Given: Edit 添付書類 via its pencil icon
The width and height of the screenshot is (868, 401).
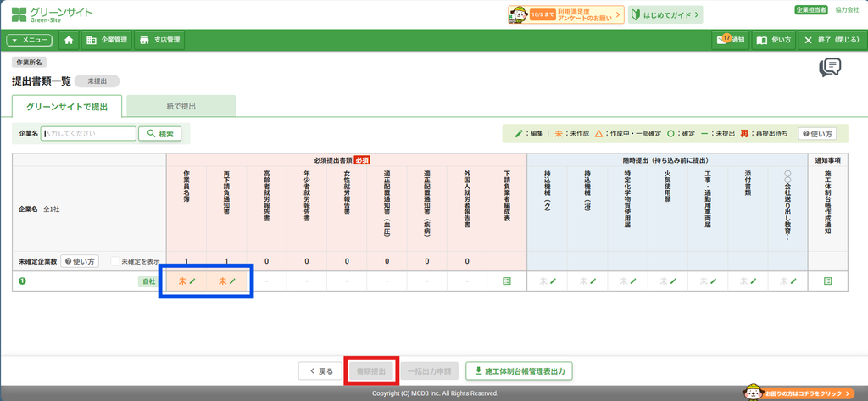Looking at the screenshot, I should pyautogui.click(x=754, y=281).
